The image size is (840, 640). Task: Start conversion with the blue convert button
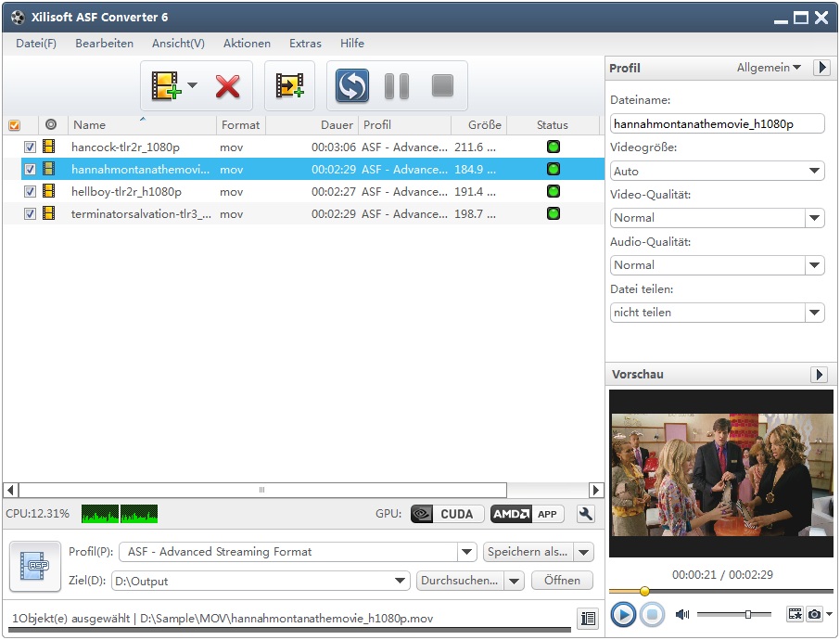pos(352,85)
